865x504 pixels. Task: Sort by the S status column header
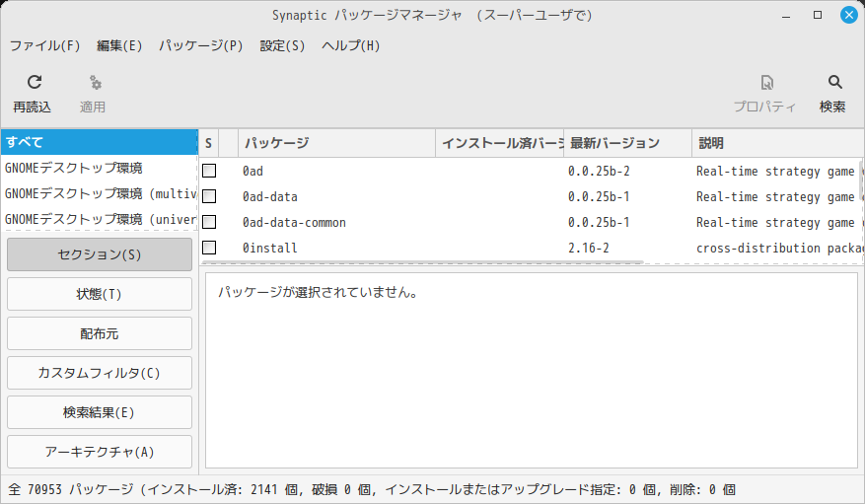pos(208,143)
